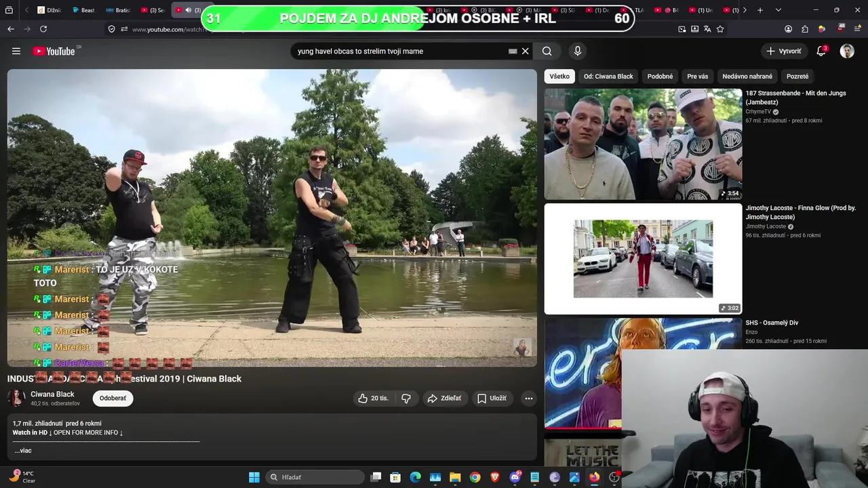This screenshot has width=868, height=488.
Task: Bookmark the page with the star icon
Action: tap(720, 29)
